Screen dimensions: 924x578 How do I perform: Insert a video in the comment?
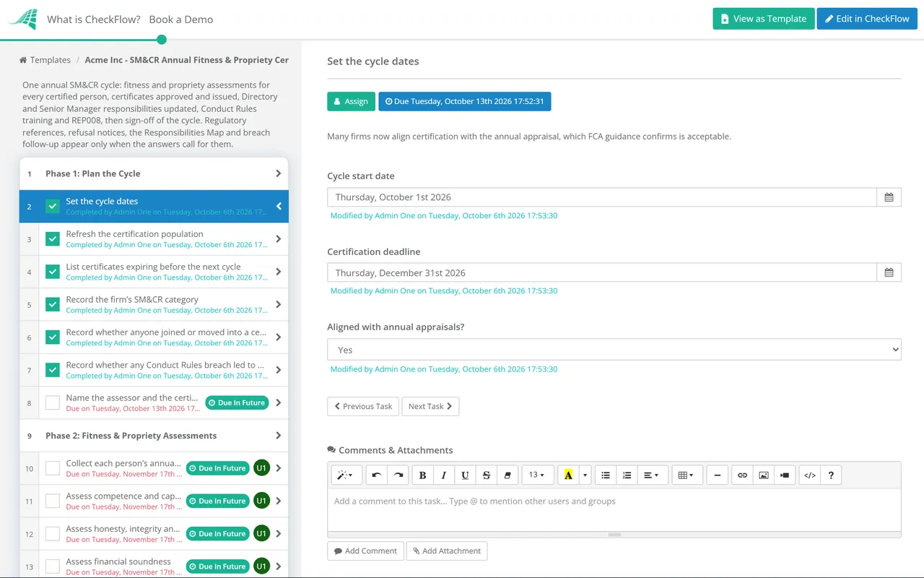pyautogui.click(x=785, y=475)
